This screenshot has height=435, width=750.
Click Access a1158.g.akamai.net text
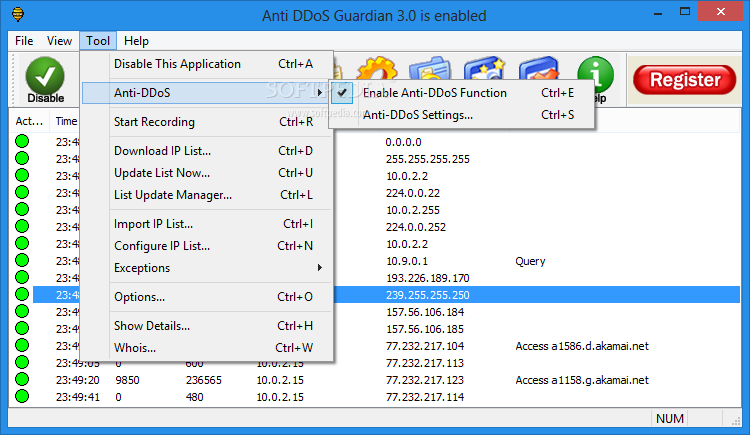pos(582,380)
